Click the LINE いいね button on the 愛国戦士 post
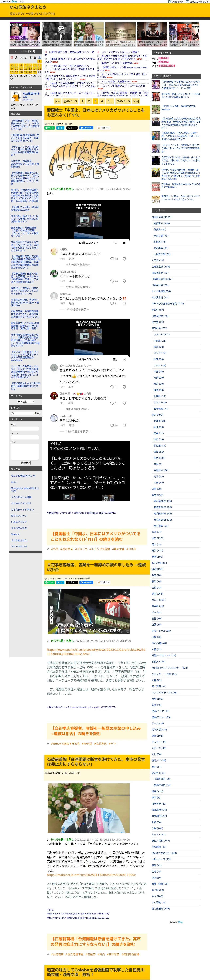Screen dimensions: 210x980 tap(50, 128)
